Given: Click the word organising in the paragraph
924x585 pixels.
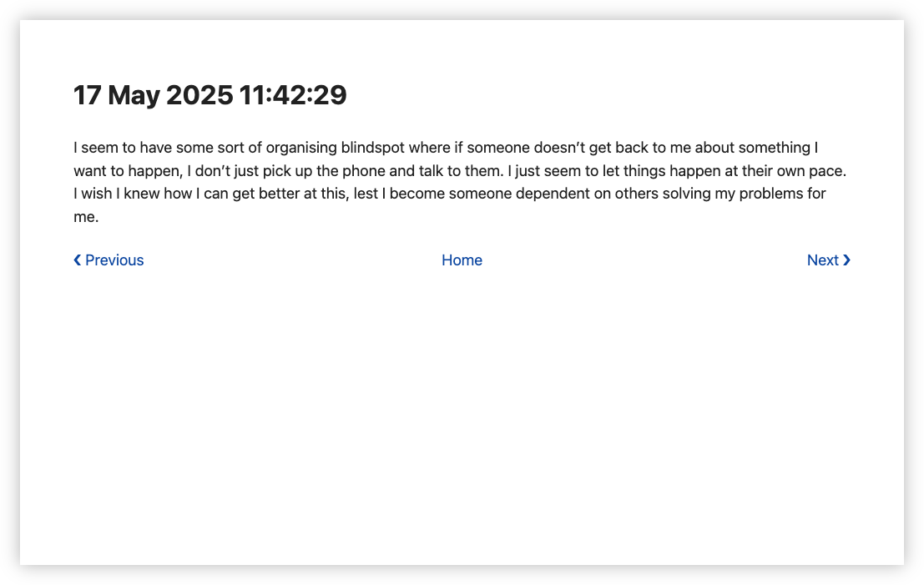Looking at the screenshot, I should click(301, 147).
